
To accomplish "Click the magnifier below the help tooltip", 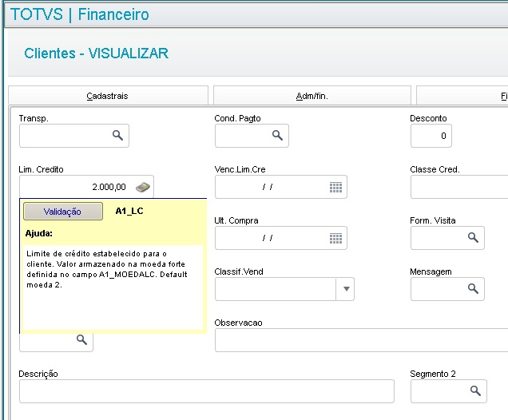I will pos(81,339).
